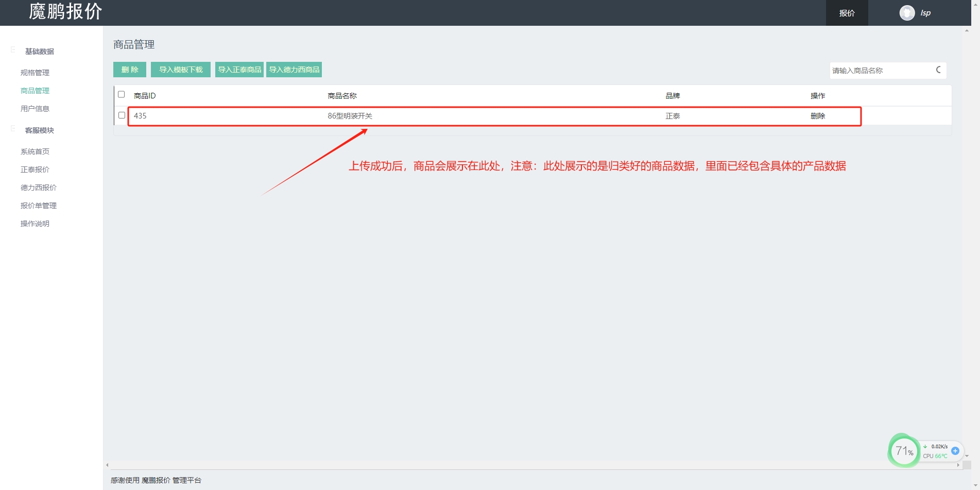Open 操作说明 in the sidebar
This screenshot has width=980, height=490.
click(35, 224)
